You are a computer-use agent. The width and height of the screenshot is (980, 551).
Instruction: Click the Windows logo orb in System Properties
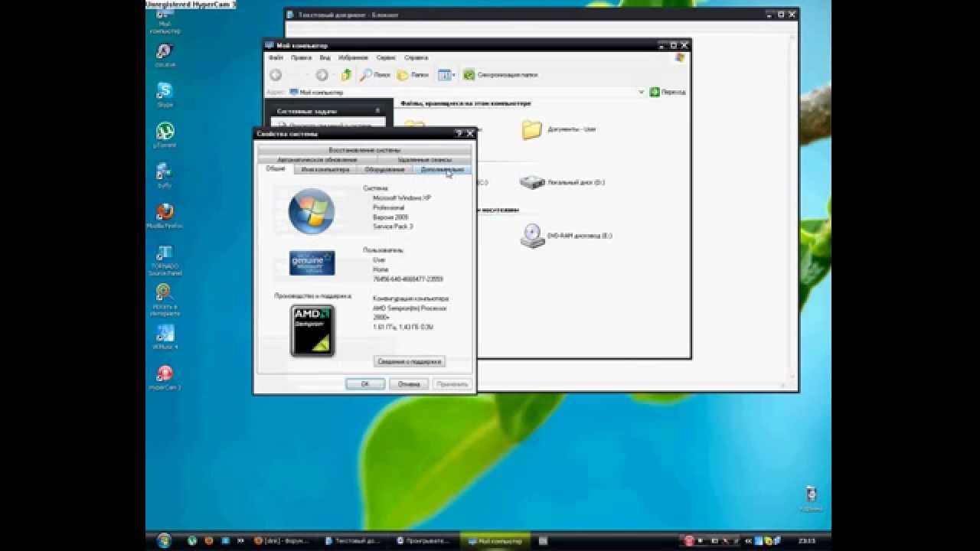coord(312,211)
